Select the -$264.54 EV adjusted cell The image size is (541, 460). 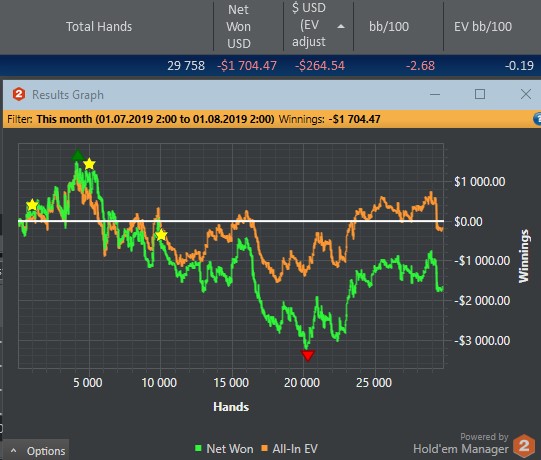pos(320,66)
